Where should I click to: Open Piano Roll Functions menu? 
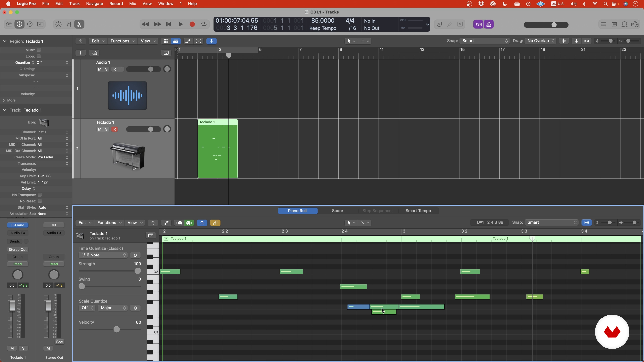coord(109,223)
